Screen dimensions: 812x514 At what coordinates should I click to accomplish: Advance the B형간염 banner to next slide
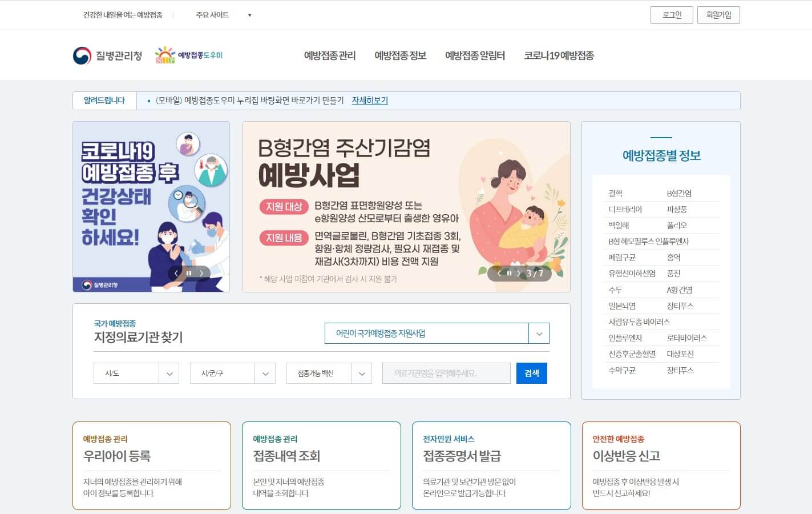click(519, 274)
